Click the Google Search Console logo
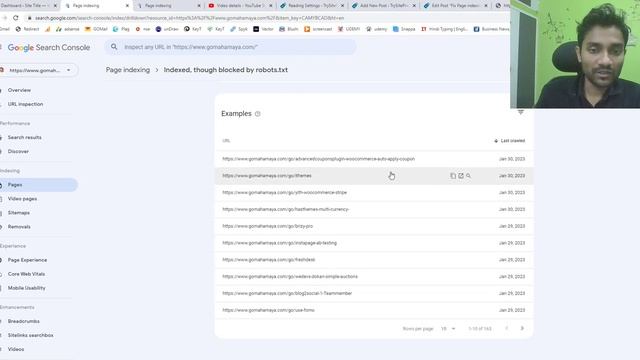640x360 pixels. (49, 47)
